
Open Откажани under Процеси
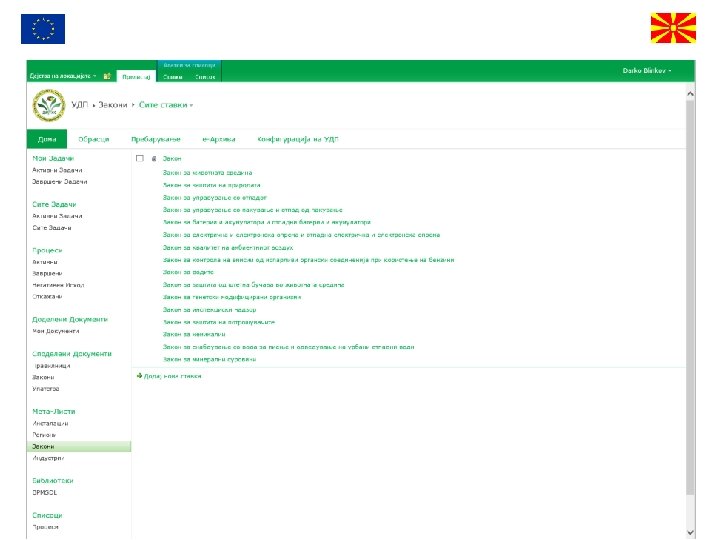point(47,297)
